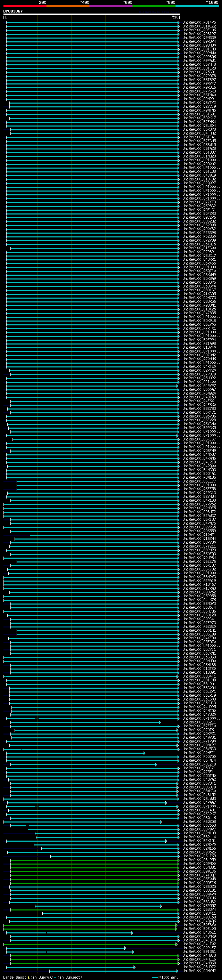Open hit UniRef100_A8I4P5

click(199, 23)
